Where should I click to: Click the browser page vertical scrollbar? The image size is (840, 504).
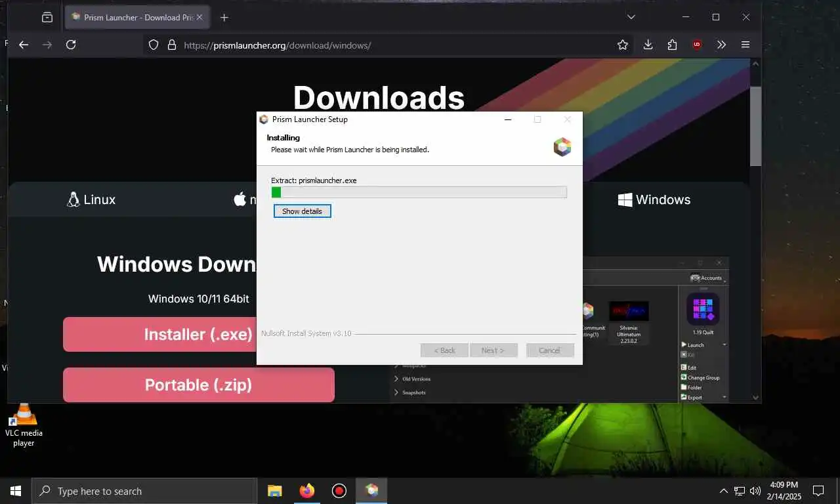point(755,126)
